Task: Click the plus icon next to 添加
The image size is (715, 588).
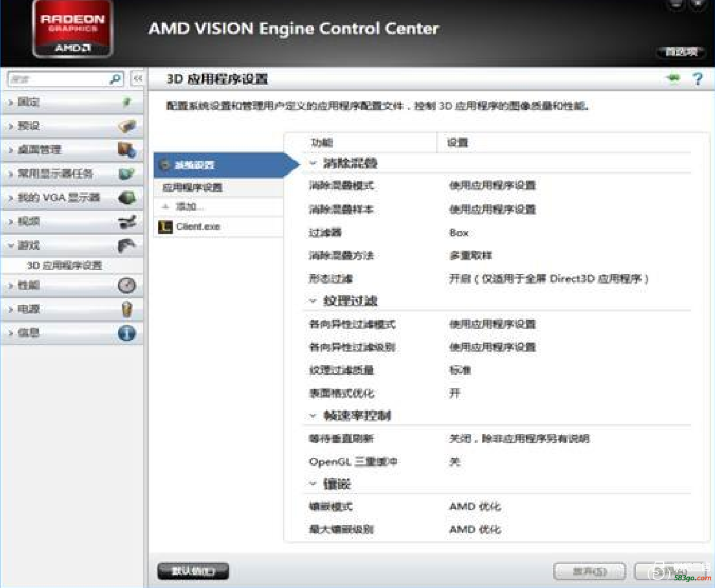Action: (x=166, y=207)
